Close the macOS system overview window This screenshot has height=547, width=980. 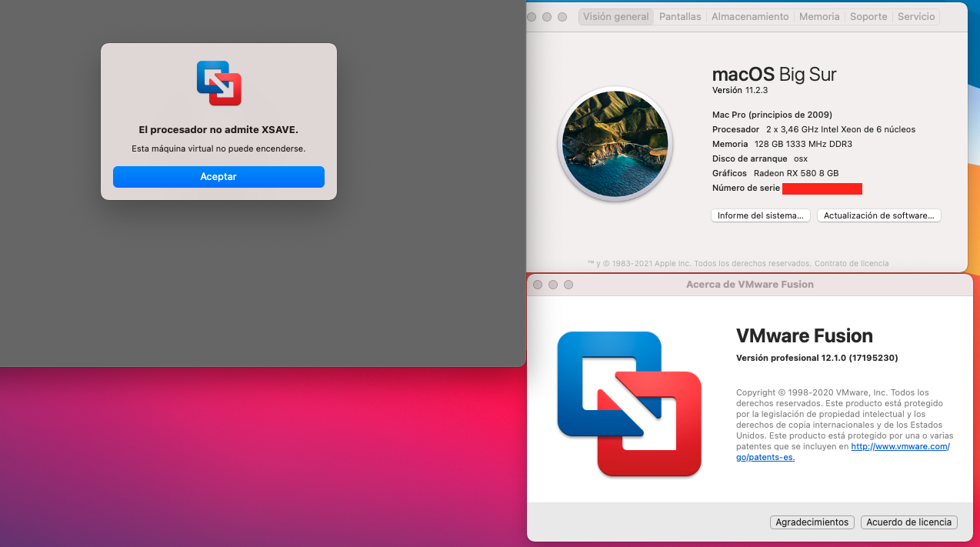point(532,17)
